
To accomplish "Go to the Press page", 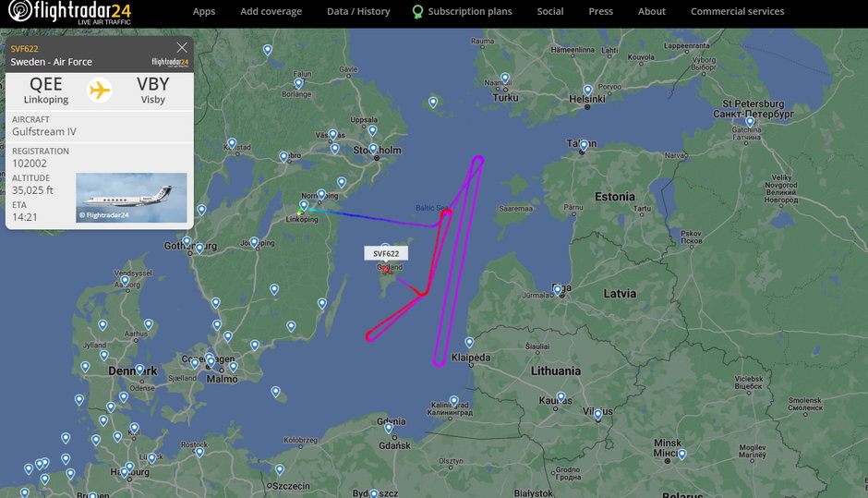I will click(600, 11).
